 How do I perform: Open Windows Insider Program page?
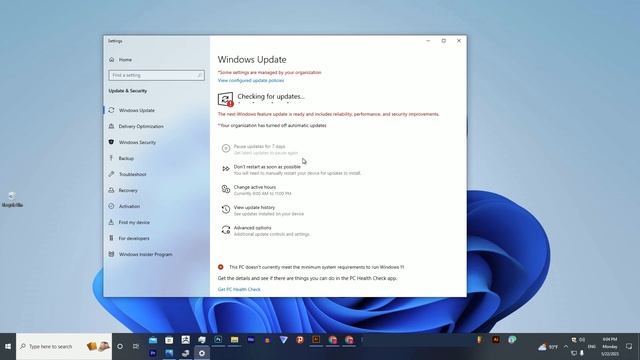tap(145, 254)
